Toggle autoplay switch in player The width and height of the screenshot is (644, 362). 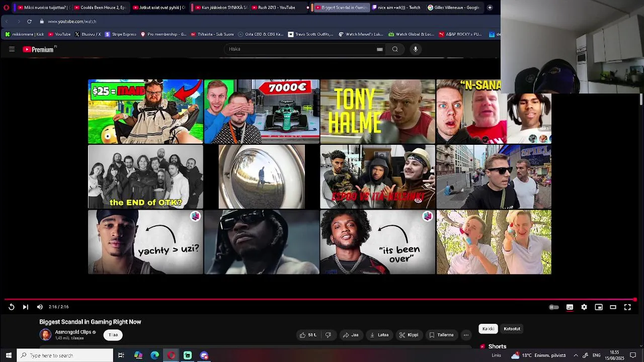pos(553,307)
